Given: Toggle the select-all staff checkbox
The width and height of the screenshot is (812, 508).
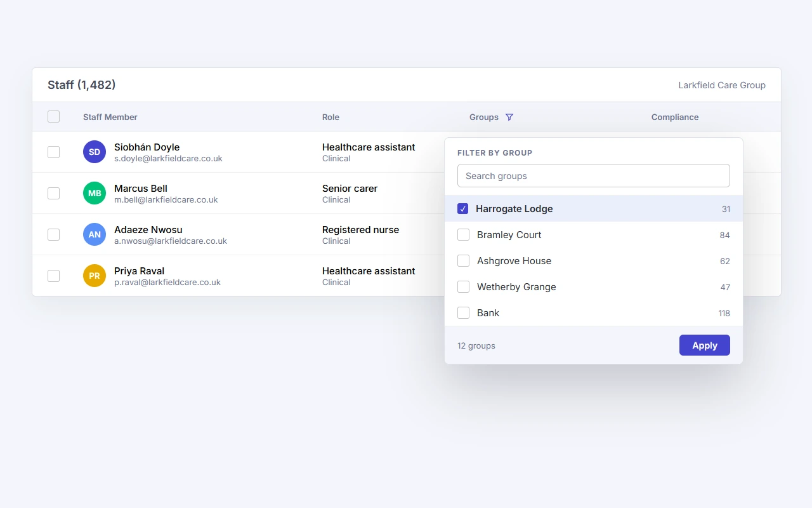Looking at the screenshot, I should coord(54,117).
